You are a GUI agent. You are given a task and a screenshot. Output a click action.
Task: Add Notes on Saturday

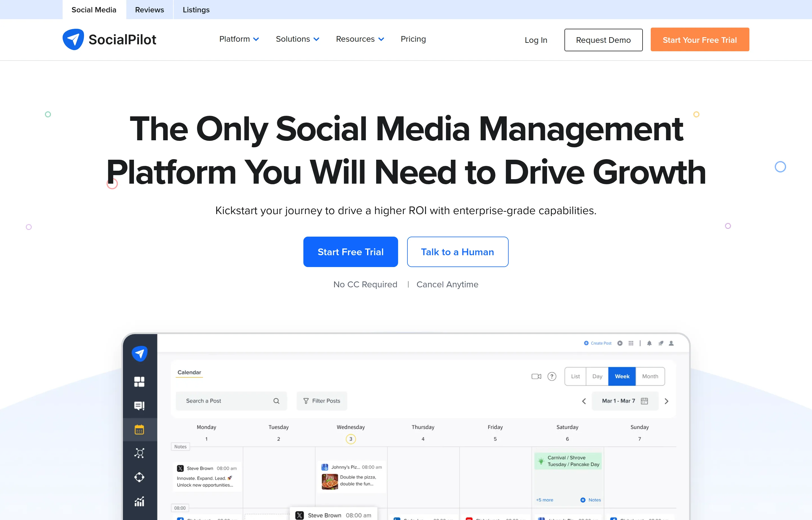click(x=591, y=500)
